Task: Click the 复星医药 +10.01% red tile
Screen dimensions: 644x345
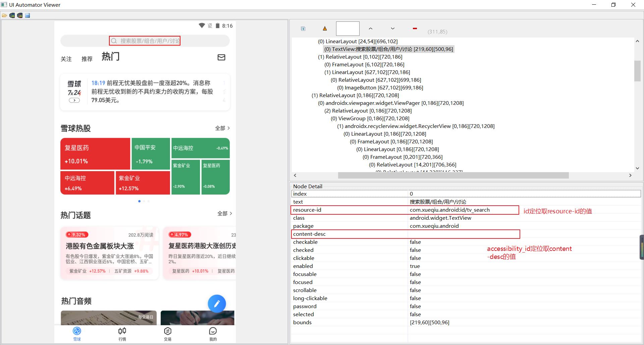Action: [95, 154]
